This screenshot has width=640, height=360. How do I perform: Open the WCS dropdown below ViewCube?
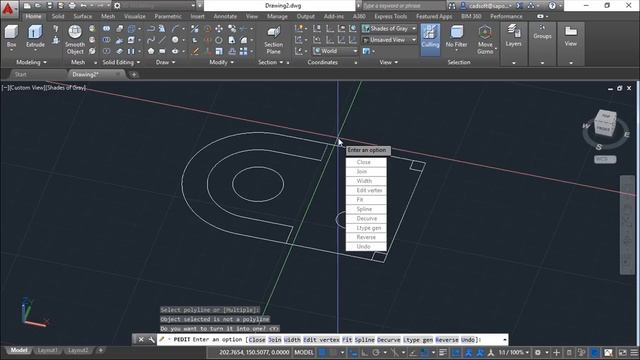[x=605, y=159]
